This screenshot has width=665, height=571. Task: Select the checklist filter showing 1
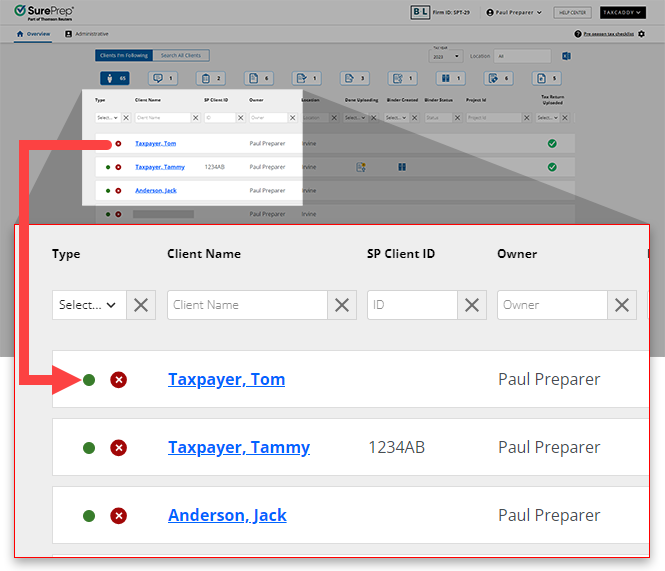402,78
